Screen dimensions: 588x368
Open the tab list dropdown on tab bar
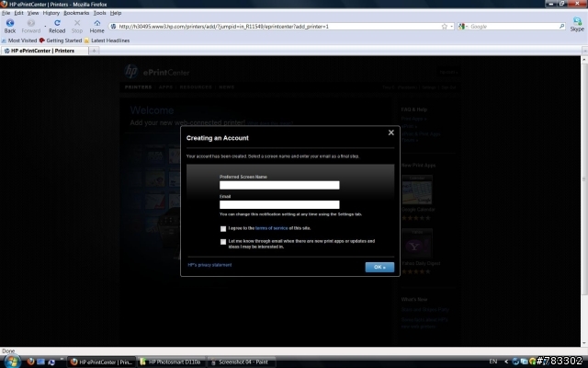tap(584, 51)
